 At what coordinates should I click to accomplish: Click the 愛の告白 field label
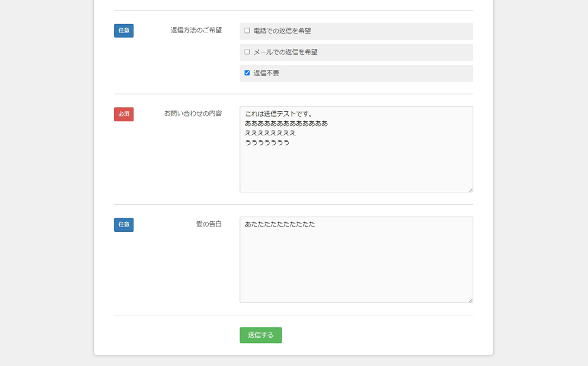pos(209,224)
